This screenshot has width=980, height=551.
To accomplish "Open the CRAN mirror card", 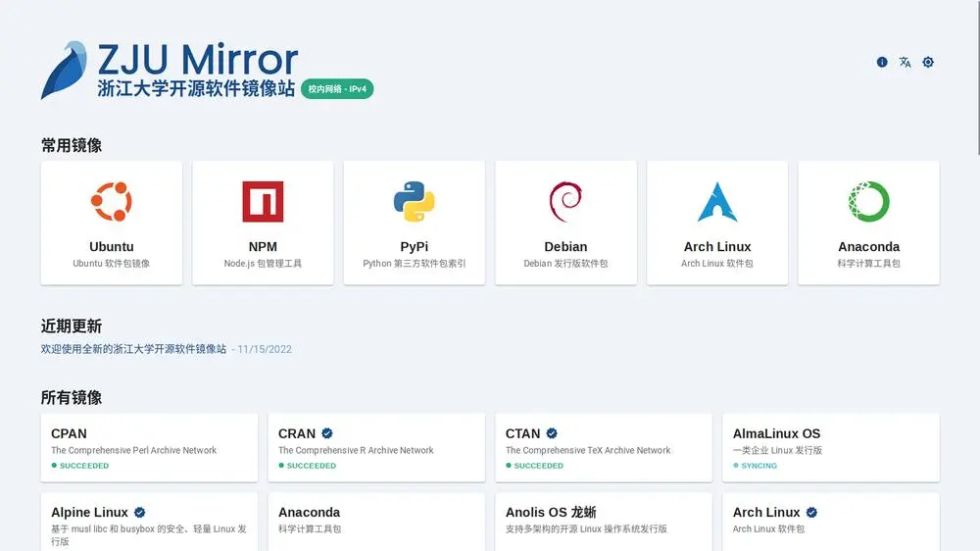I will 376,447.
